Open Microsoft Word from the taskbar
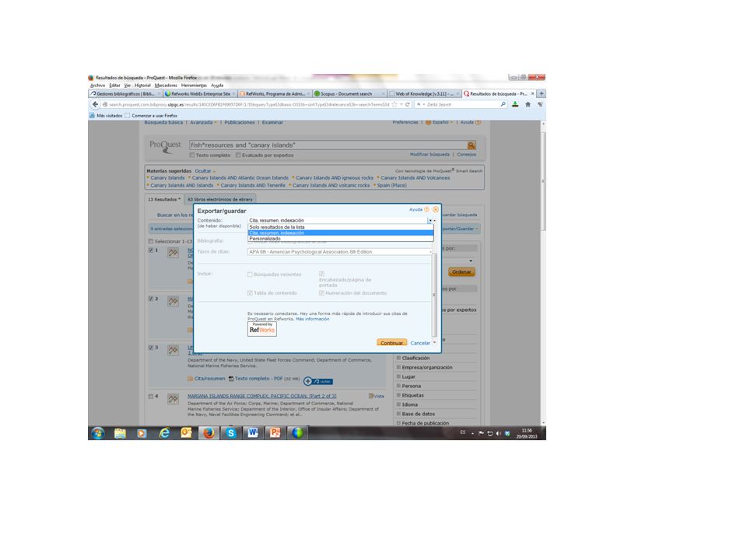Screen dimensions: 747x560 point(252,433)
